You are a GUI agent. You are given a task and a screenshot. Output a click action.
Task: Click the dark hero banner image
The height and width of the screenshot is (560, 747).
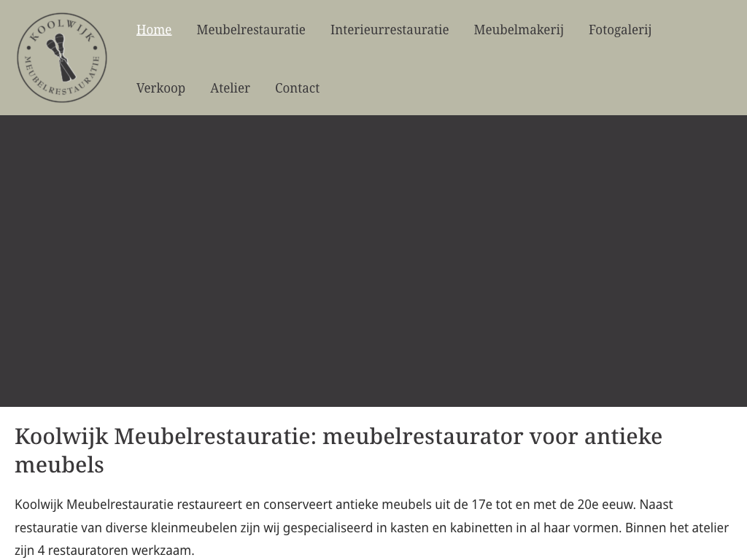click(x=373, y=261)
